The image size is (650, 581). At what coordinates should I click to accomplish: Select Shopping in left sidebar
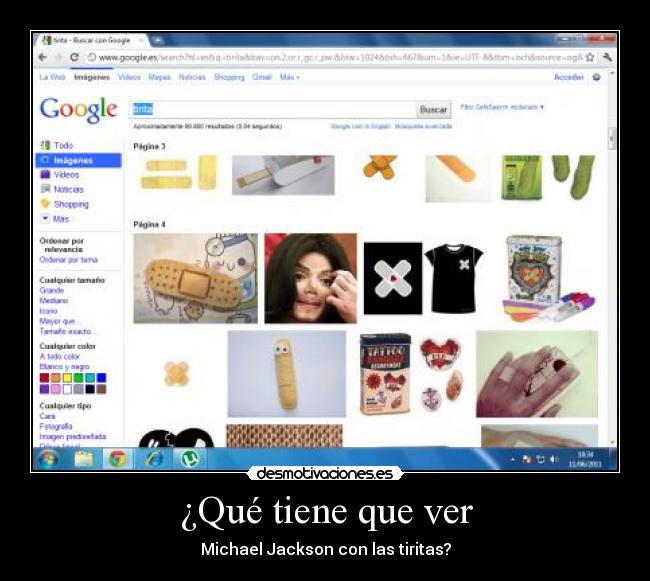[x=71, y=204]
